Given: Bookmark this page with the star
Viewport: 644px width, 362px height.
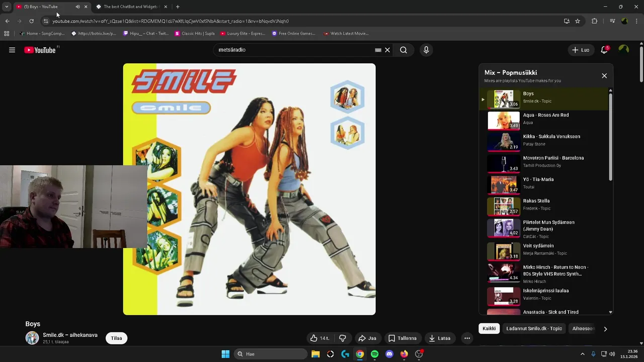Looking at the screenshot, I should (578, 21).
